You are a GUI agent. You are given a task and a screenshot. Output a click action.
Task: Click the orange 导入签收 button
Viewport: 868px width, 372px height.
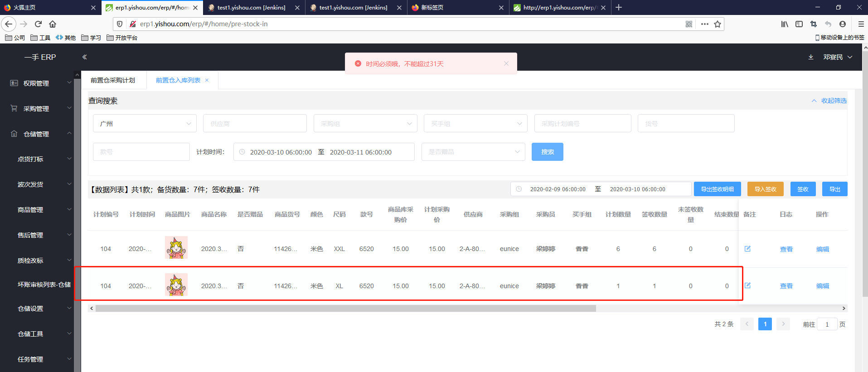point(766,189)
